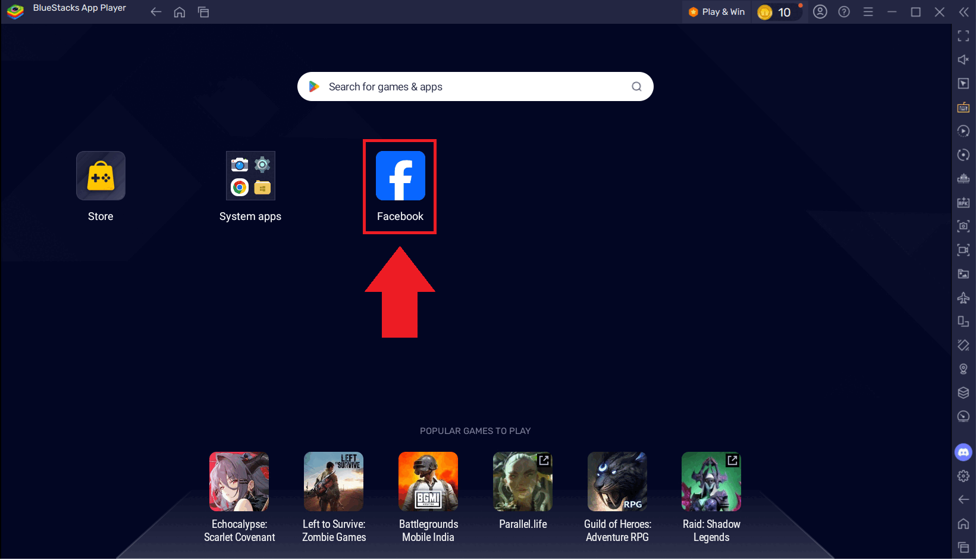Open the set location pin icon
The height and width of the screenshot is (560, 976).
click(x=964, y=369)
